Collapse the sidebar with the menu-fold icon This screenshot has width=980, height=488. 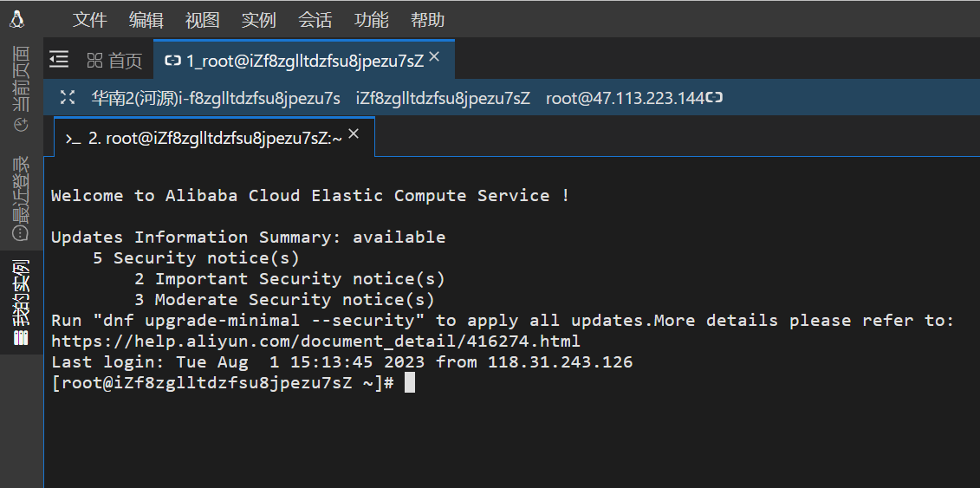click(x=59, y=59)
